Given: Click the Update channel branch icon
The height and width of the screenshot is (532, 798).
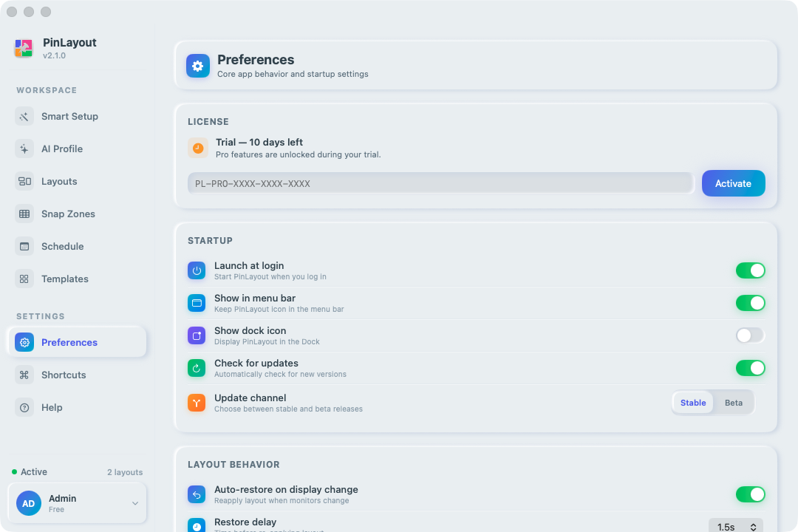Looking at the screenshot, I should pos(197,403).
